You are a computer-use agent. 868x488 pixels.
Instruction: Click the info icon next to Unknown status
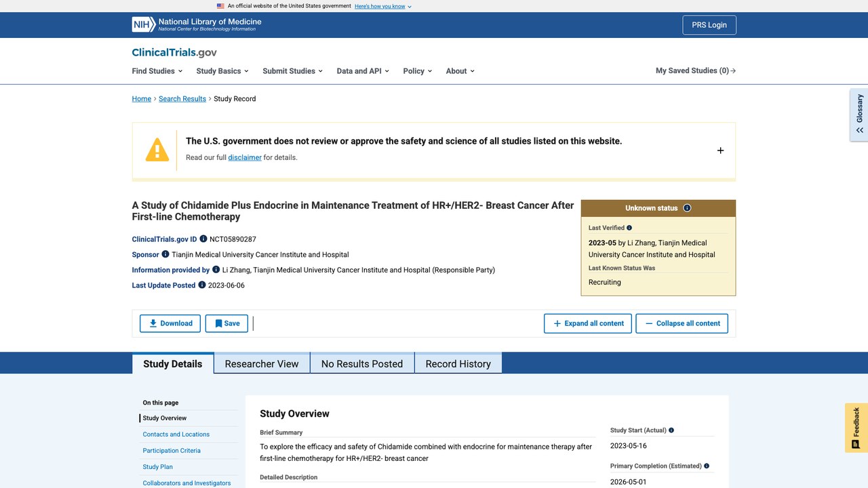coord(687,208)
